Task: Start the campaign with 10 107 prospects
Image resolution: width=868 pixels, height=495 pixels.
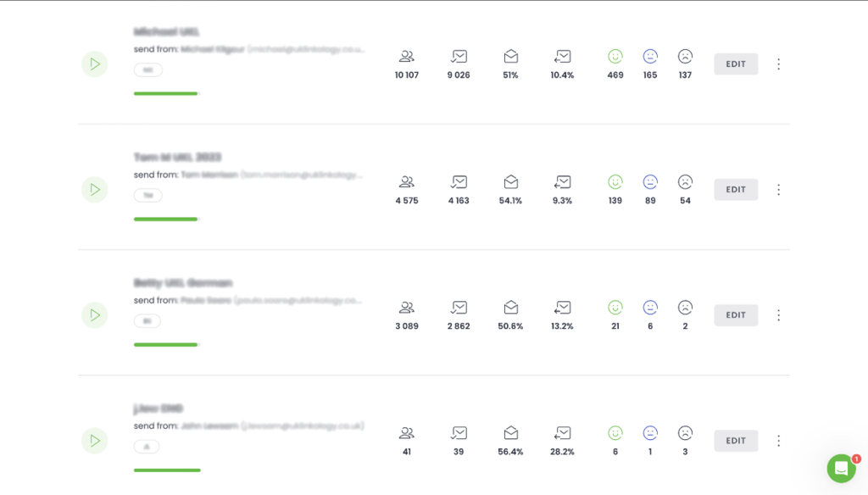Action: [x=95, y=64]
